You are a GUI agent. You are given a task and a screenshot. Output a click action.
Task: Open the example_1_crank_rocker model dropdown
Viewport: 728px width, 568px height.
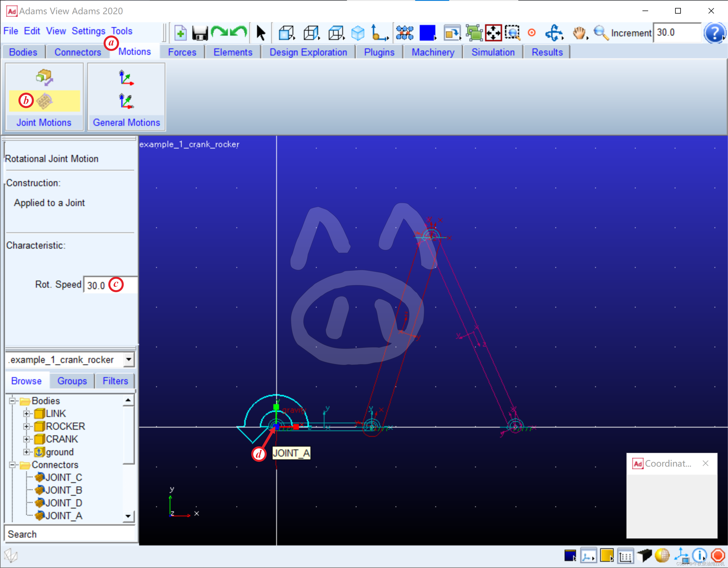[x=129, y=360]
